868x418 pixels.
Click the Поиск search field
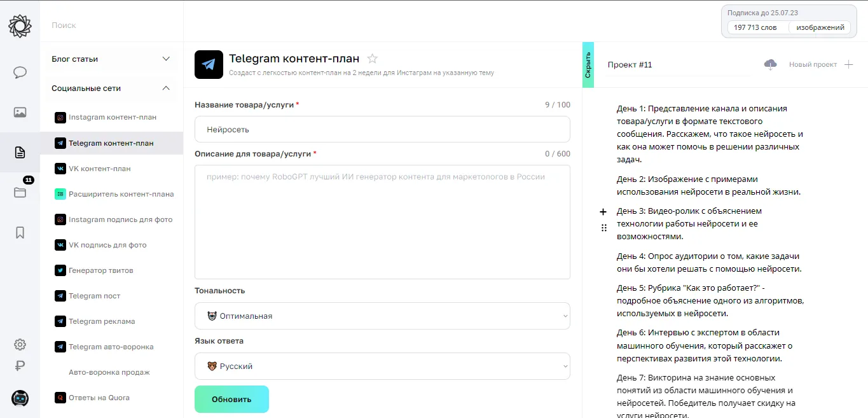tap(111, 25)
